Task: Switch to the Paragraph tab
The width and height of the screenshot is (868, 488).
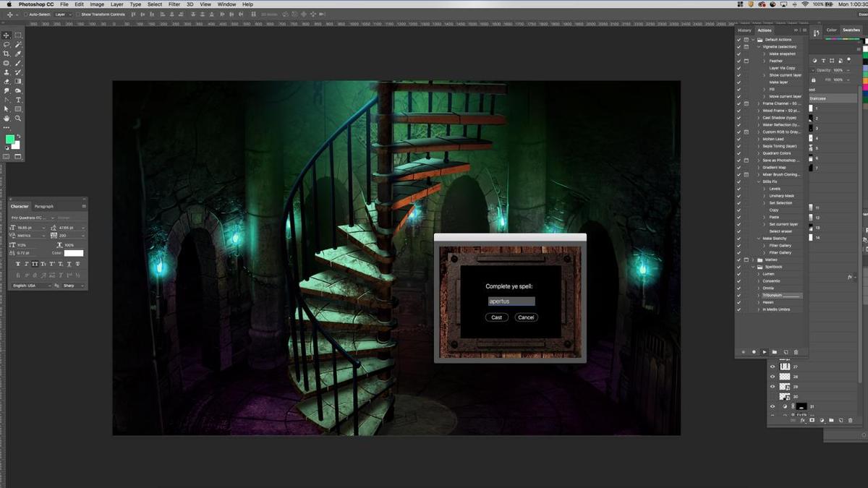Action: (44, 206)
